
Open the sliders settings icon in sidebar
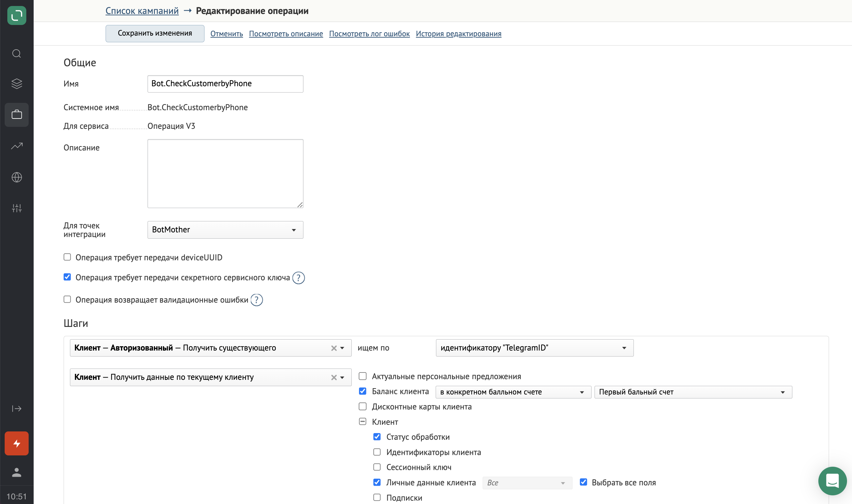(x=17, y=208)
